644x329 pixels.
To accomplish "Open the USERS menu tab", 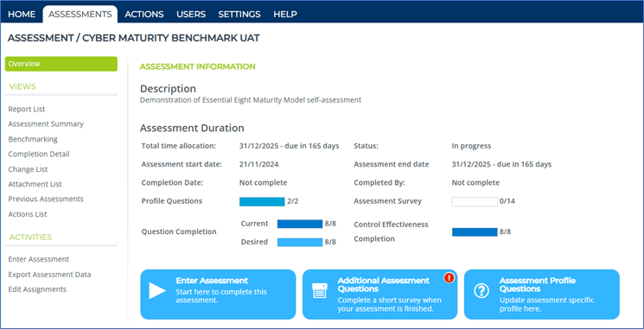I will pos(191,14).
